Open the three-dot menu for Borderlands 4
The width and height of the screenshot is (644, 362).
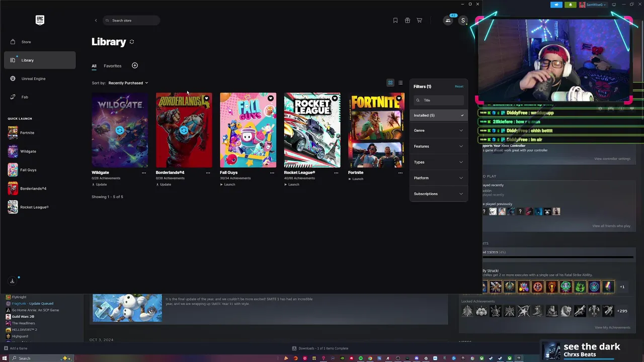coord(208,173)
